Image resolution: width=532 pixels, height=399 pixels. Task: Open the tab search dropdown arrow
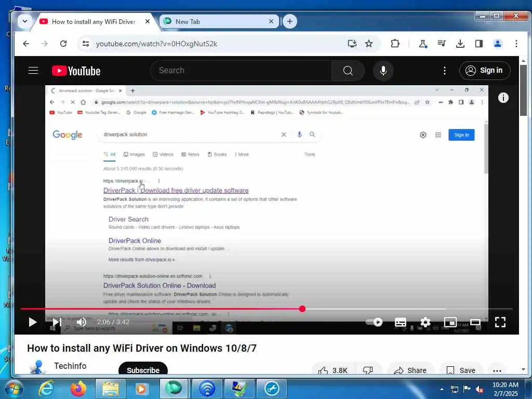coord(25,21)
